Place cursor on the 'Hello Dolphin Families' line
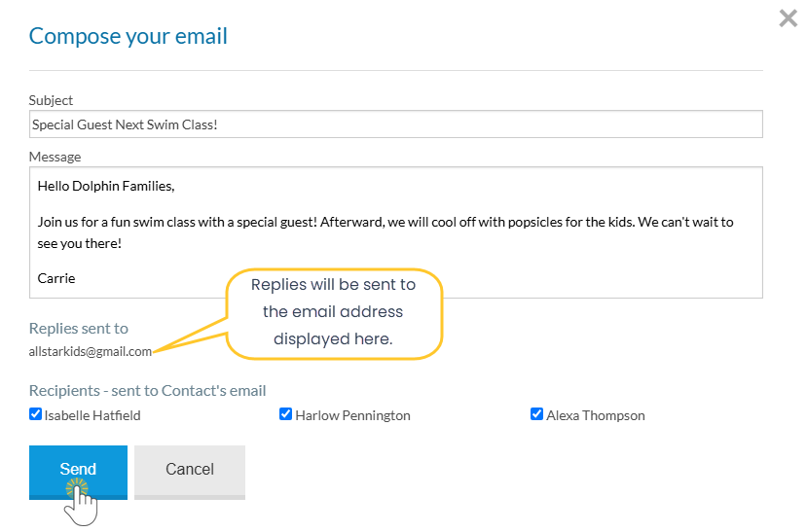This screenshot has width=807, height=532. coord(105,186)
